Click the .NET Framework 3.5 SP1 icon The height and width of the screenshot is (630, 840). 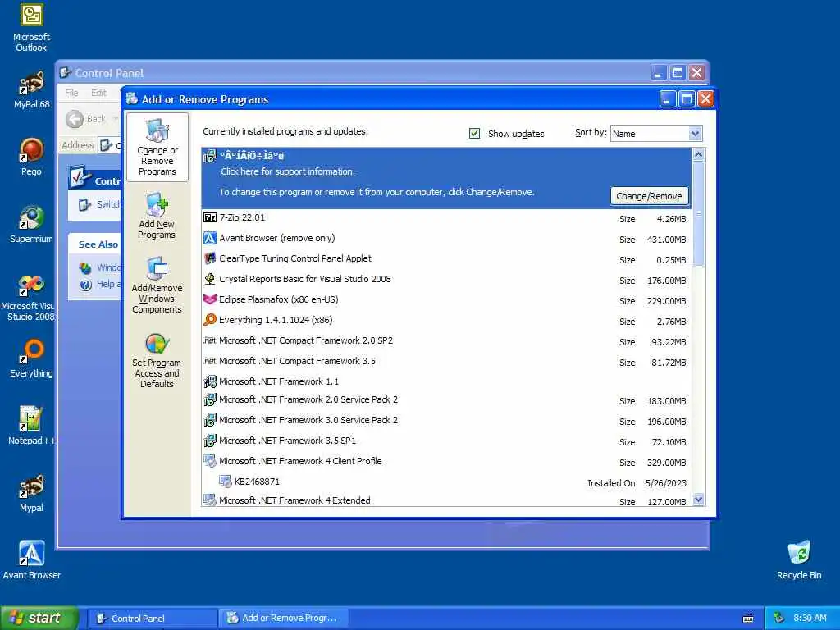tap(210, 441)
